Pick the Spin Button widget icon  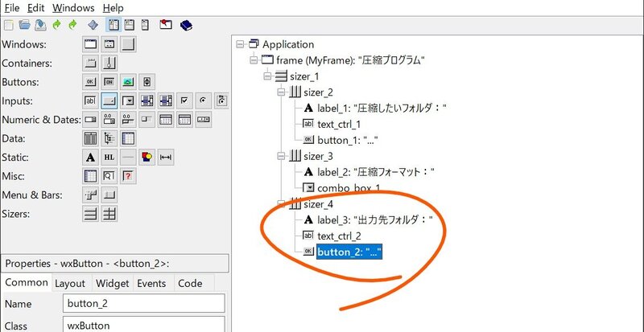point(147,82)
